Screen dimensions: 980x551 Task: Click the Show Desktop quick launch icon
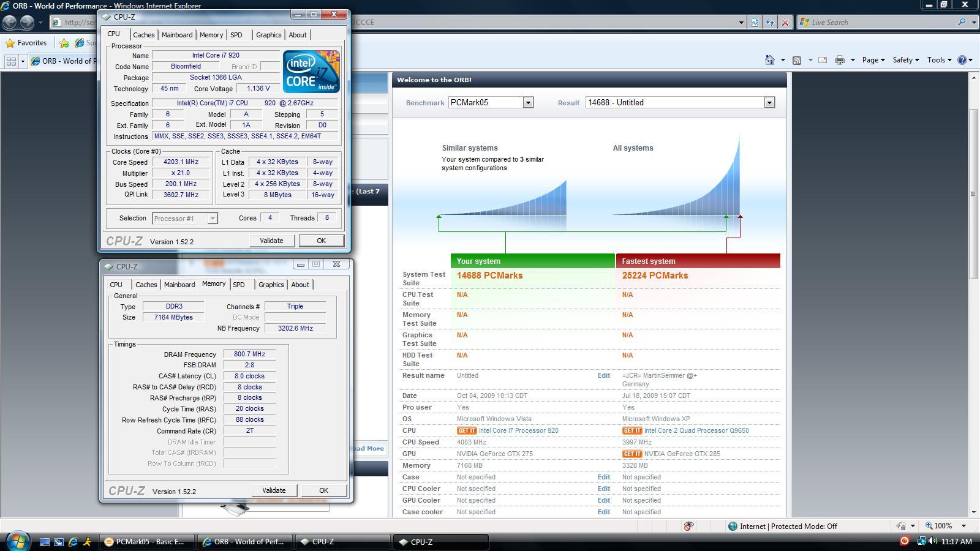[45, 542]
